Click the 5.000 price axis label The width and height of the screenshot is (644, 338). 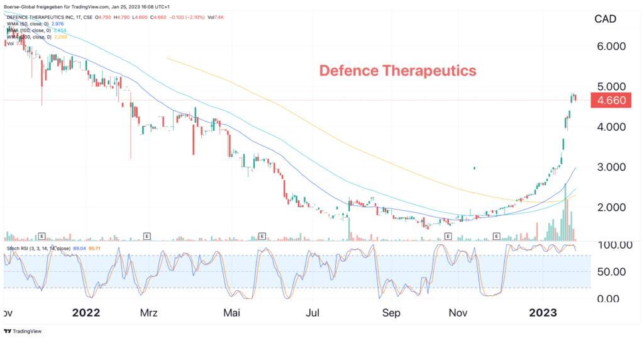click(611, 87)
